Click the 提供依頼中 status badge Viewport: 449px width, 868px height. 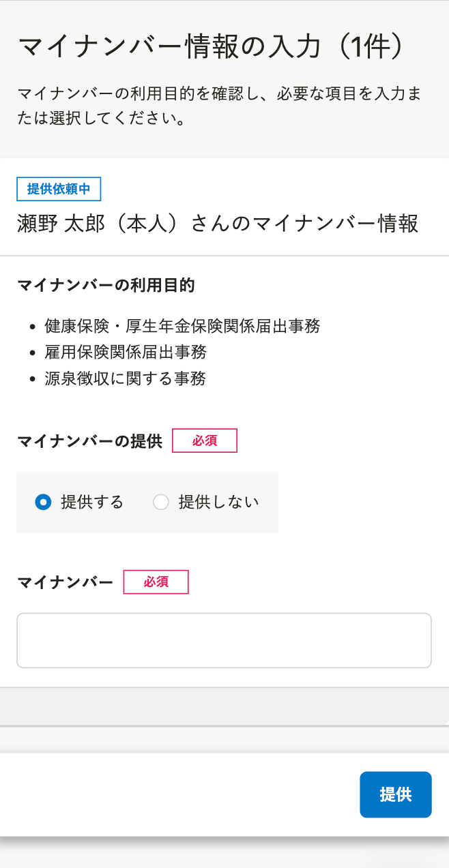click(x=59, y=189)
